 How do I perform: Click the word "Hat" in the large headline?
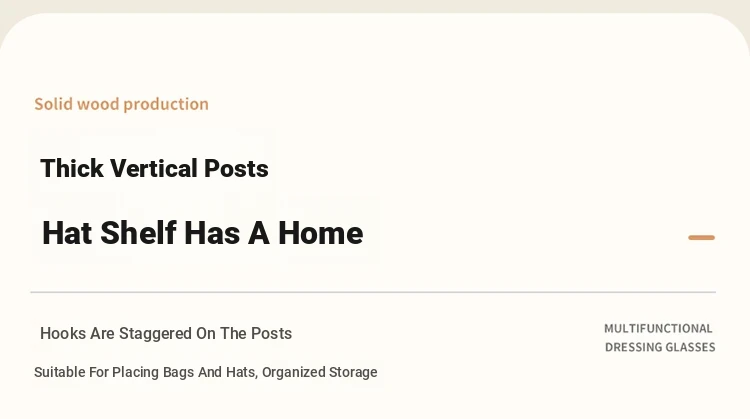(67, 233)
